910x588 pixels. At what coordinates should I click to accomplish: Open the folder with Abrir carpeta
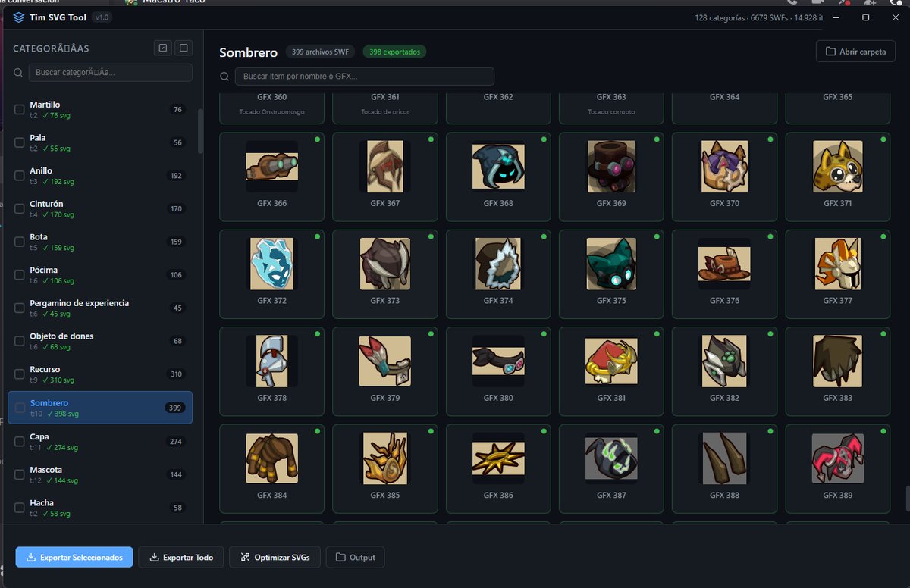point(855,52)
